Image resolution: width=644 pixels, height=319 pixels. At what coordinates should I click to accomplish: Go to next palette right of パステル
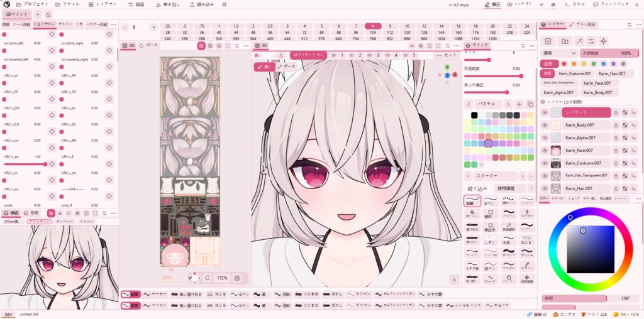(508, 104)
